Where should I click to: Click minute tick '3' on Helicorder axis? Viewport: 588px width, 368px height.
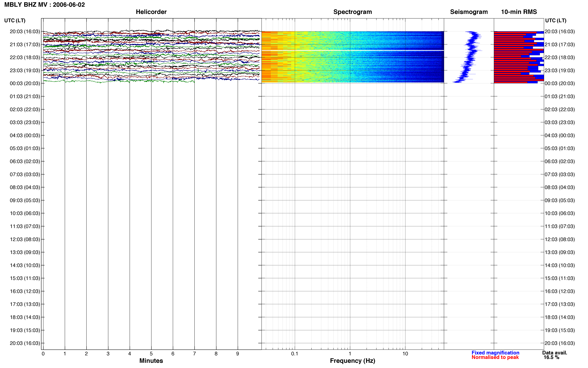click(108, 354)
